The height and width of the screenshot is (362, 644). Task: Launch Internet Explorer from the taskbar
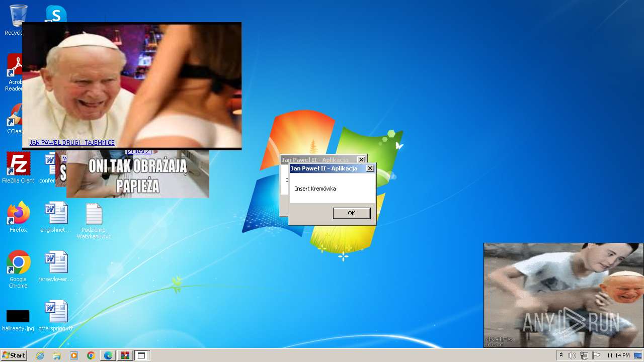click(40, 355)
